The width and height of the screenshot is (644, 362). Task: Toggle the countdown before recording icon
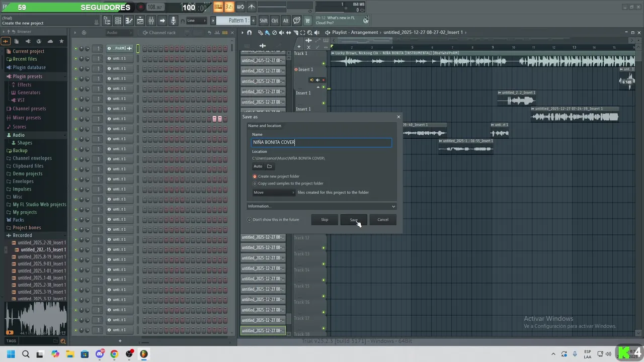pos(229,7)
